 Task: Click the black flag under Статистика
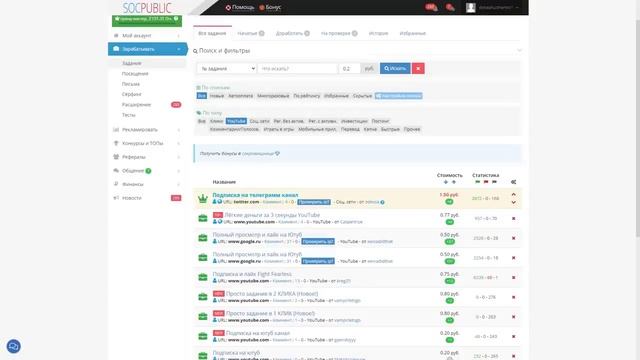click(494, 182)
